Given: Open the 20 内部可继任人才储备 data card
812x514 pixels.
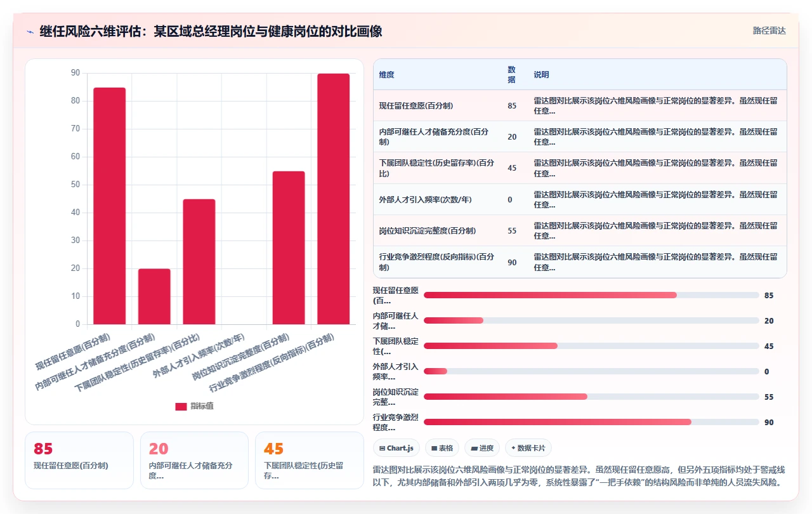Looking at the screenshot, I should [x=194, y=461].
